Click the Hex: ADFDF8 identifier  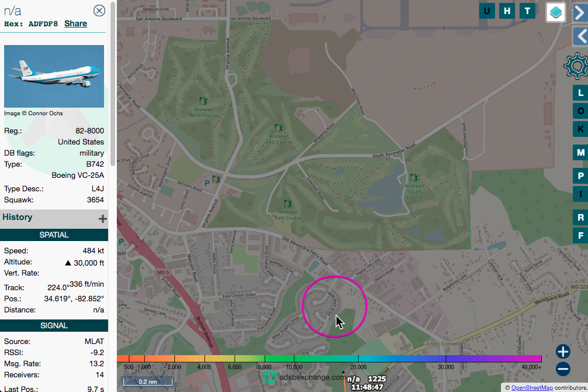[31, 24]
